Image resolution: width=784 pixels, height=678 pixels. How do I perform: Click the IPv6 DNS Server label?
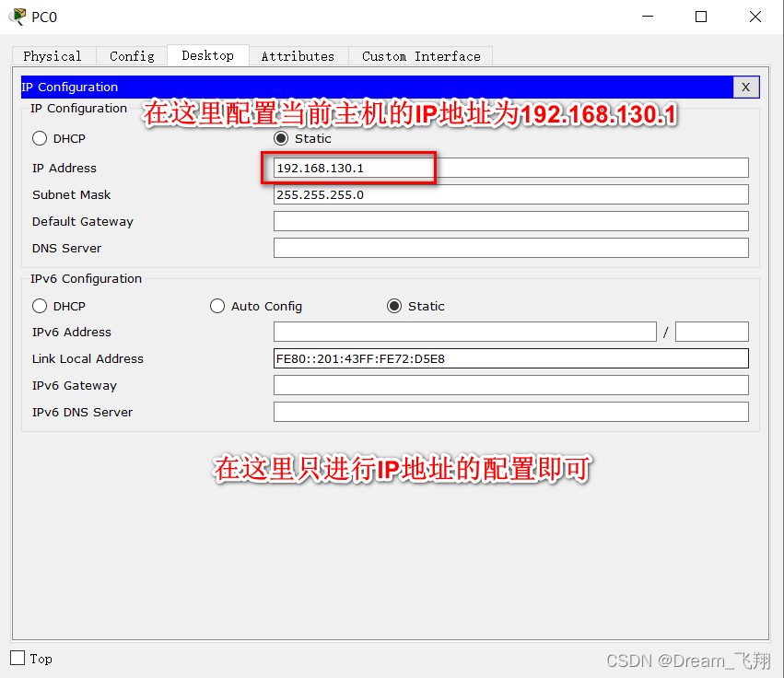coord(82,412)
